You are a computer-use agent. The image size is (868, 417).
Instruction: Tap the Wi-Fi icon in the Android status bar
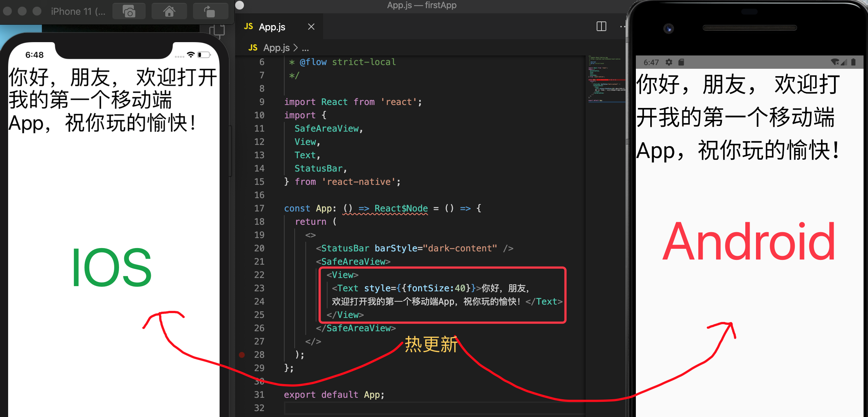tap(835, 62)
